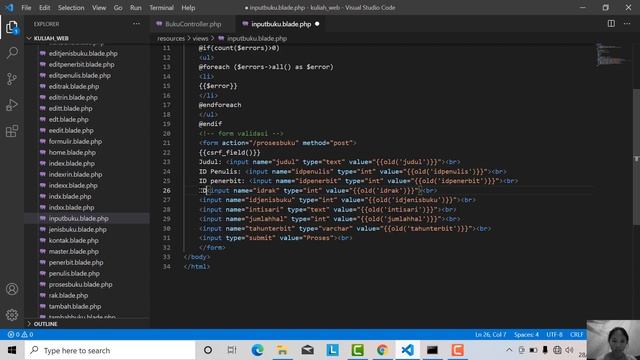Screen dimensions: 640x360
Task: Open File Explorer from taskbar
Action: coord(282,350)
